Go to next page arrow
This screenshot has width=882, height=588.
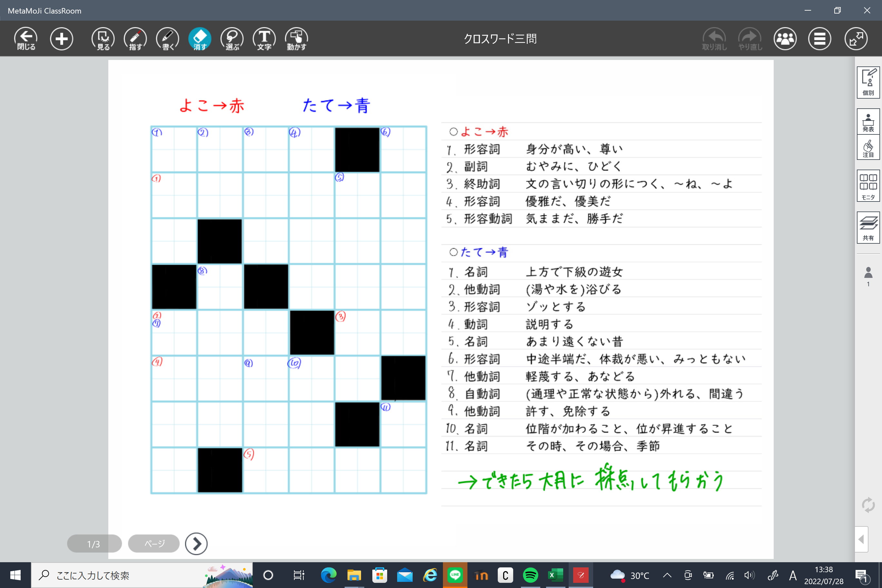pyautogui.click(x=196, y=544)
